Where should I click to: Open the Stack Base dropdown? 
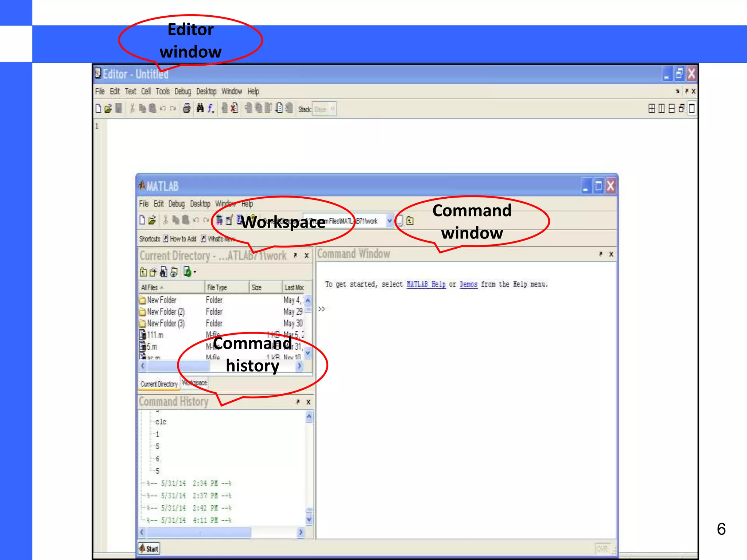click(x=332, y=109)
